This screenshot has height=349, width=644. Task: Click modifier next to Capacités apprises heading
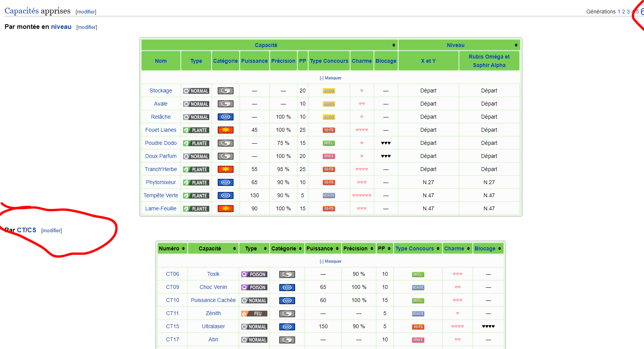pyautogui.click(x=86, y=12)
